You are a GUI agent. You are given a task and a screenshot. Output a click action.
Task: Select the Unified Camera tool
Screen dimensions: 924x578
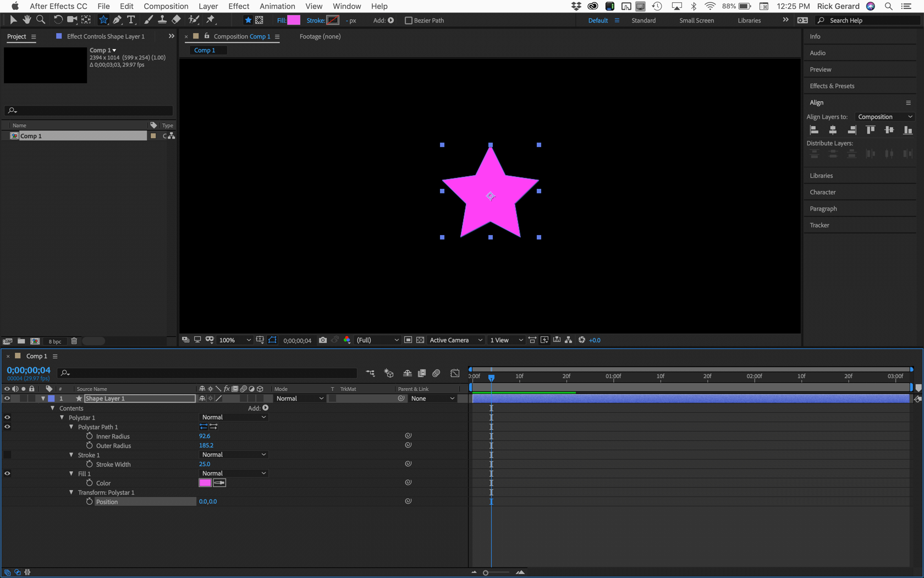72,20
